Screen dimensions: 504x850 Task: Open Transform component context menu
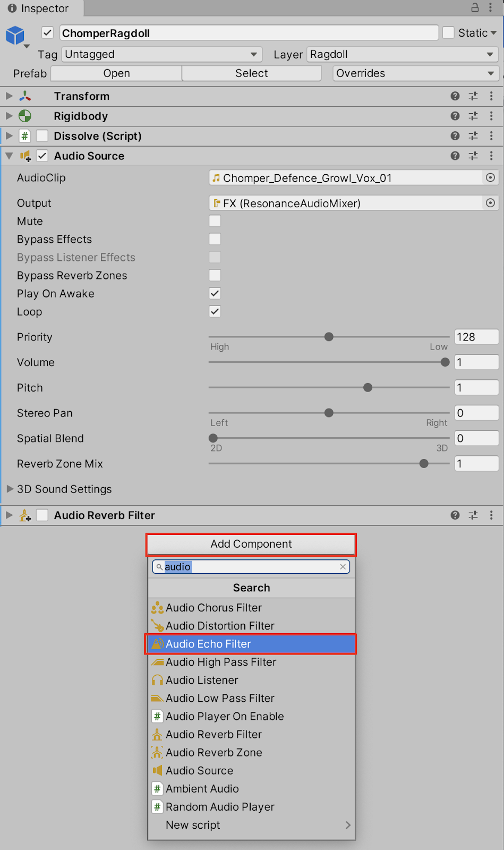tap(491, 96)
